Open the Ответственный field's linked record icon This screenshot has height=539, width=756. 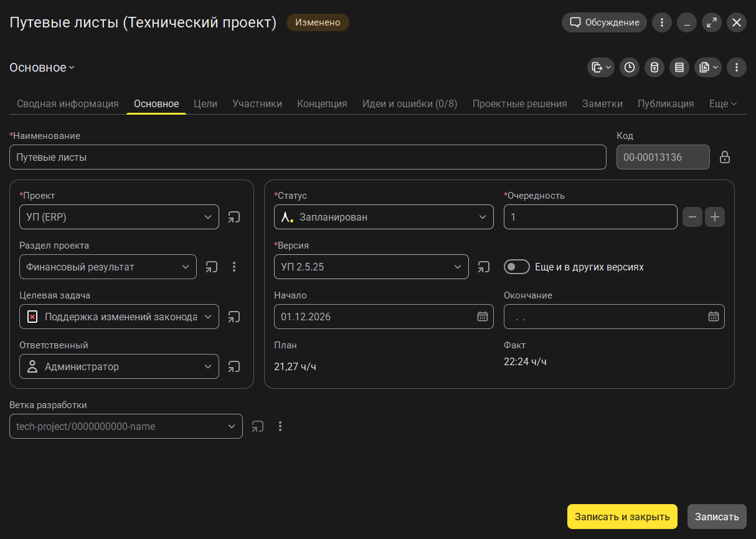tap(234, 366)
